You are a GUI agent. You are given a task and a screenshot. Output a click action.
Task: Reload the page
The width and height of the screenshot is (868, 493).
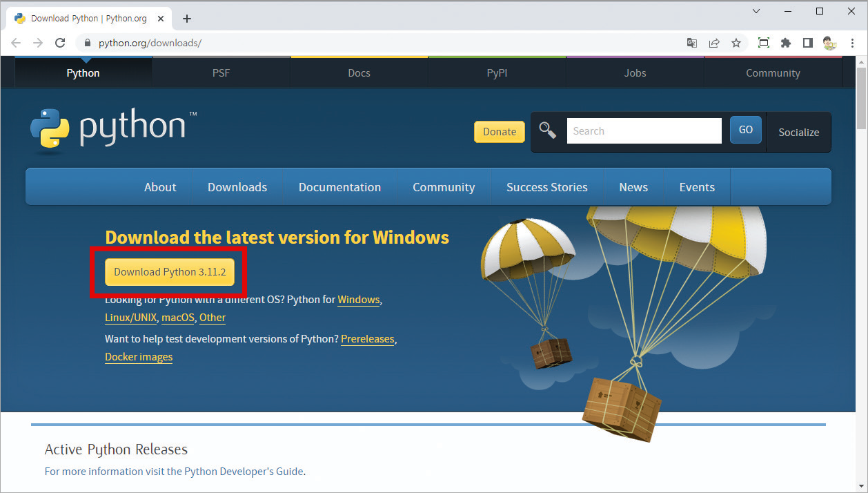click(x=60, y=43)
